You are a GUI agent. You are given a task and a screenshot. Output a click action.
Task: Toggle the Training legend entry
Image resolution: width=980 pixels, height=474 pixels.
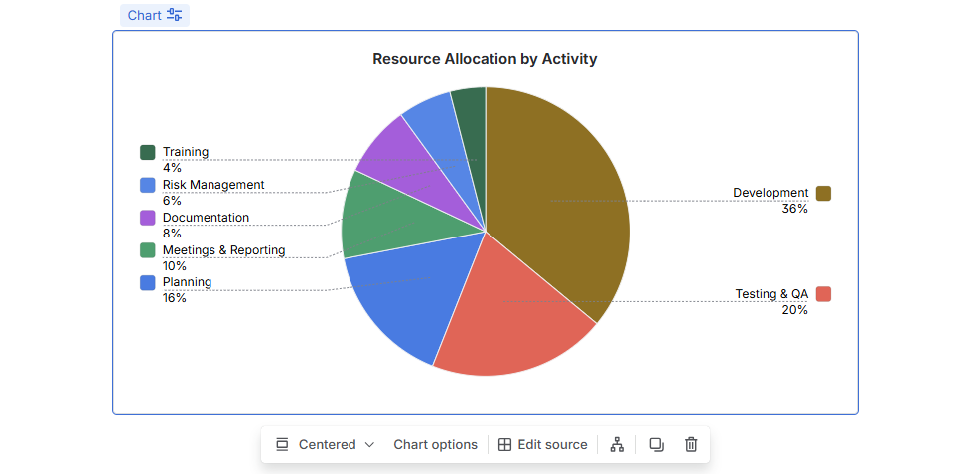coord(186,152)
